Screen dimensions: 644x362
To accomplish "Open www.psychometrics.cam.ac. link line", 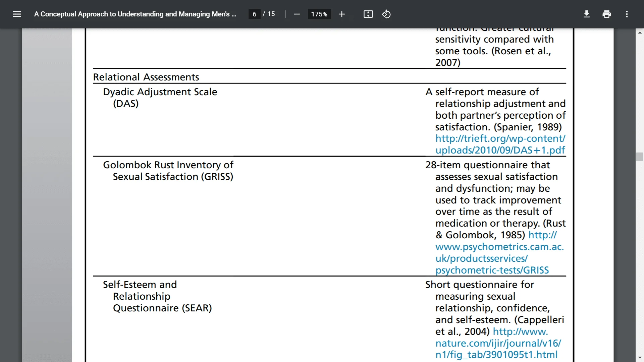I will tap(499, 247).
